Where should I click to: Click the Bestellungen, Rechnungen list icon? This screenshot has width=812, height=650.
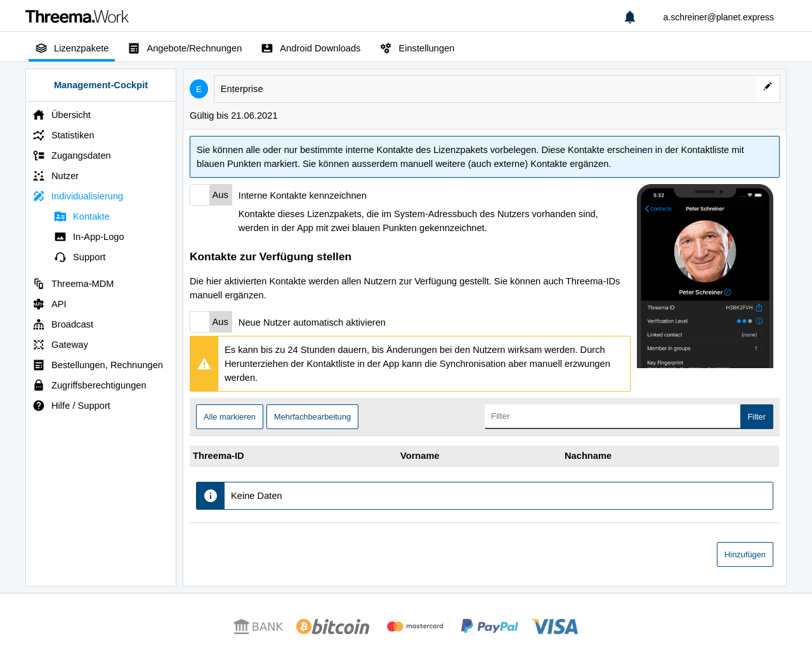(x=39, y=365)
